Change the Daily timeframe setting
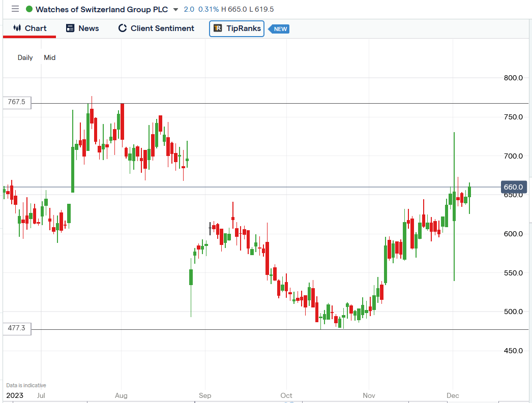The width and height of the screenshot is (532, 403). point(25,57)
